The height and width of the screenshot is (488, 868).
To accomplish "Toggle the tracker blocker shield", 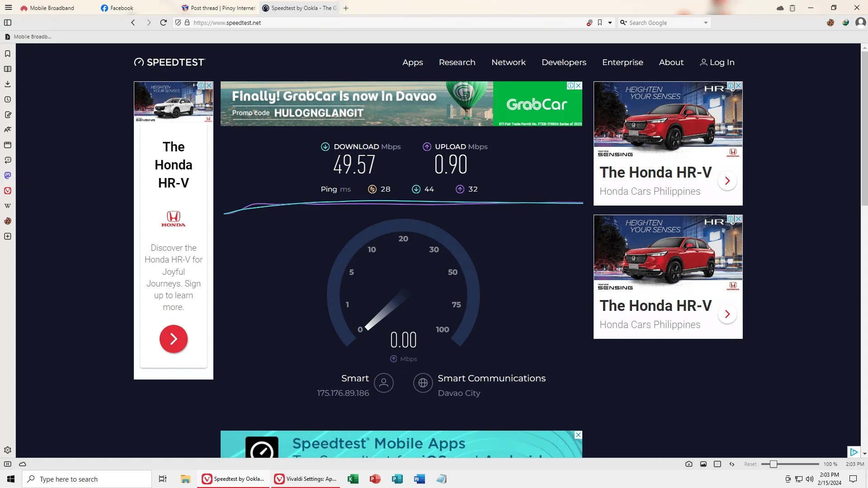I will pyautogui.click(x=178, y=23).
